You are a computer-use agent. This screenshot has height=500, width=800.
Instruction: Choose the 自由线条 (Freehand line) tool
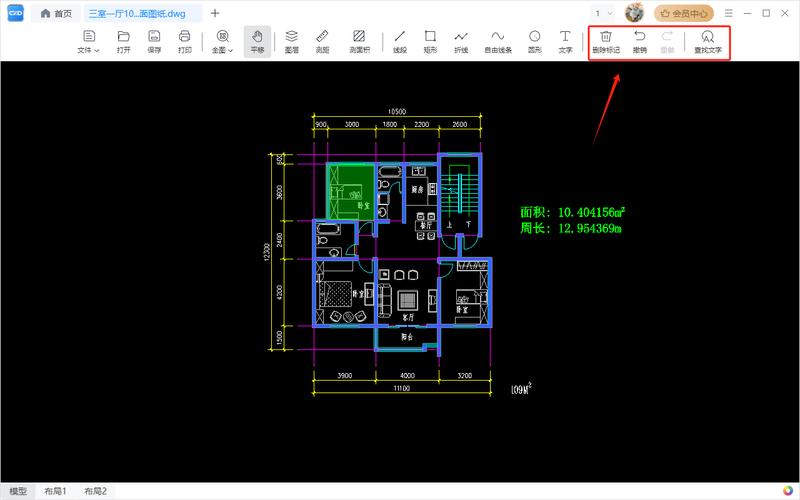497,41
